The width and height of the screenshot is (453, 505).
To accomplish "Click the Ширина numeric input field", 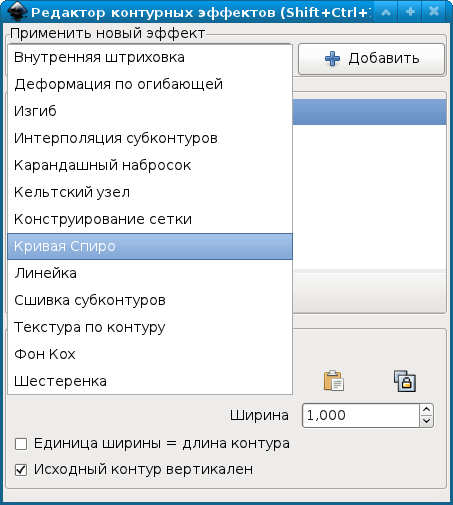I will [361, 415].
